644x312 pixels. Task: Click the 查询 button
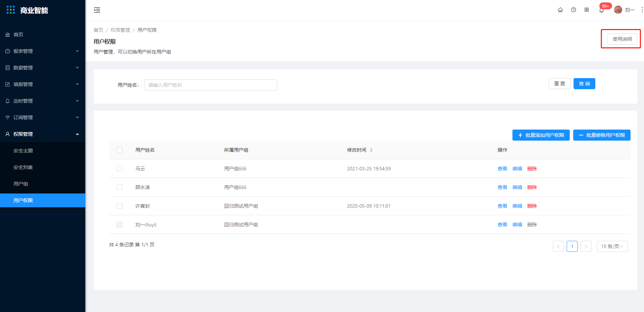584,84
